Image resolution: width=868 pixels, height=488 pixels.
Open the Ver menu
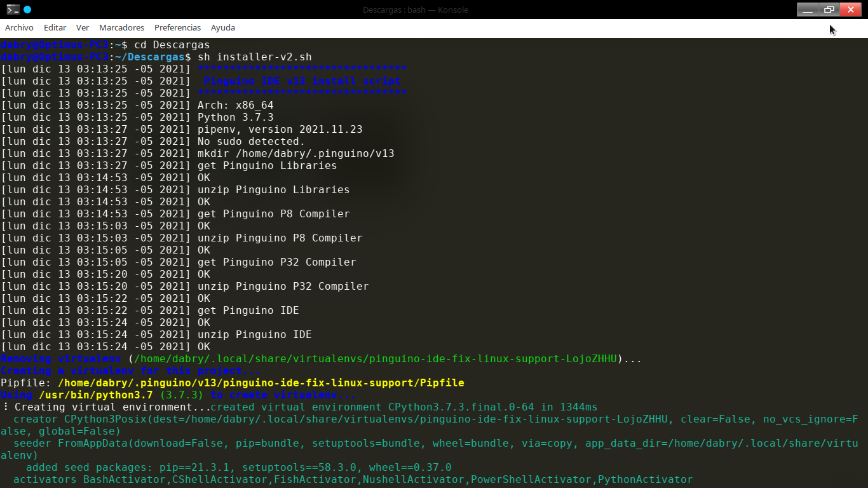(83, 28)
